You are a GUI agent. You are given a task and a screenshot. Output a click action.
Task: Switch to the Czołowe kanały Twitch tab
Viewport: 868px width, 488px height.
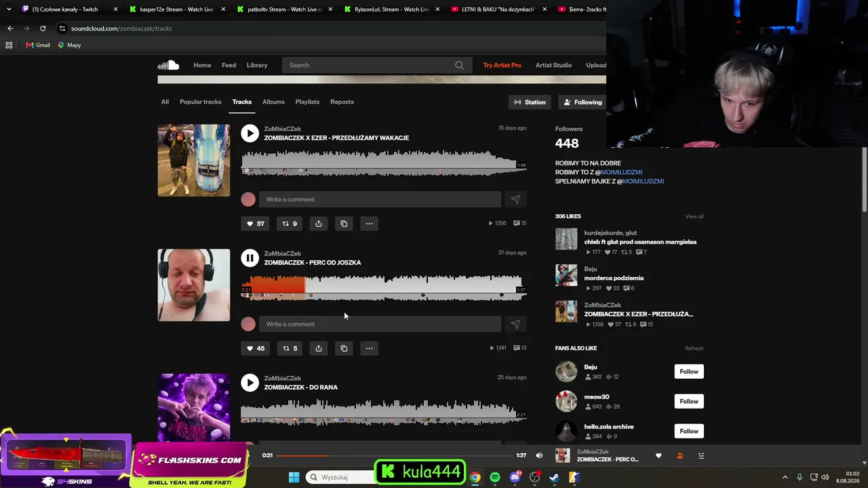click(x=69, y=9)
